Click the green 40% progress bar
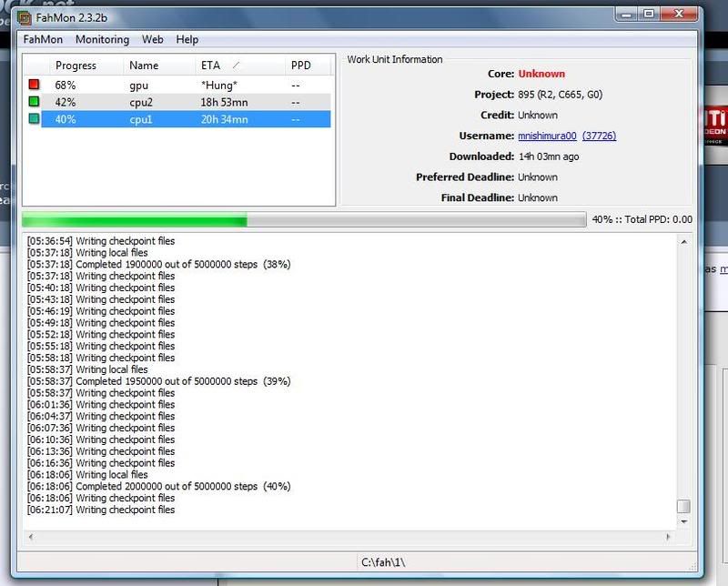 [x=132, y=218]
